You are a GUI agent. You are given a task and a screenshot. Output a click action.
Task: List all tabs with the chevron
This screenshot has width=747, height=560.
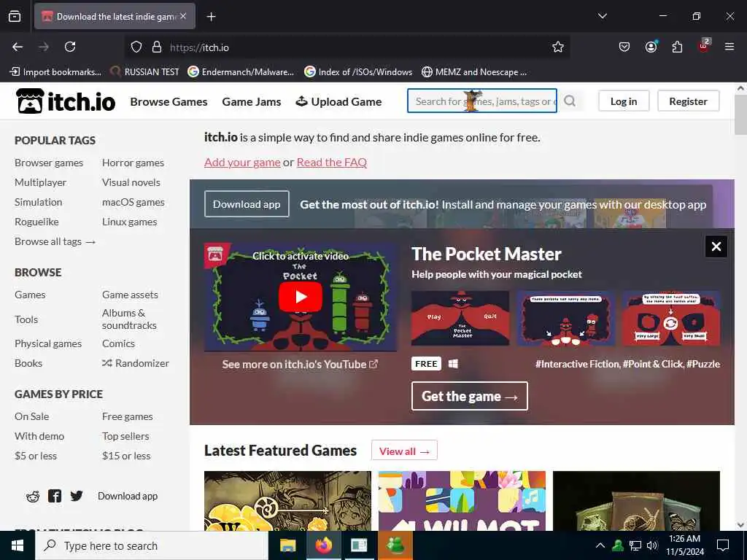click(x=602, y=16)
